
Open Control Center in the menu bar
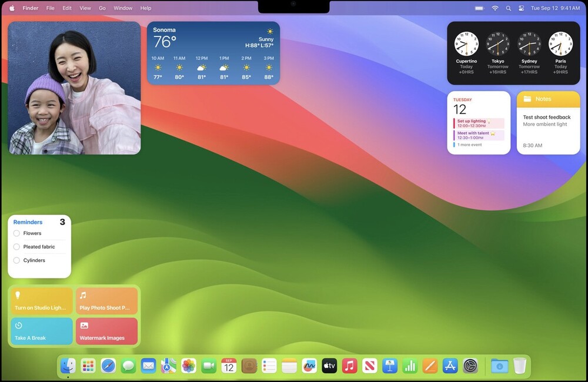click(x=521, y=8)
